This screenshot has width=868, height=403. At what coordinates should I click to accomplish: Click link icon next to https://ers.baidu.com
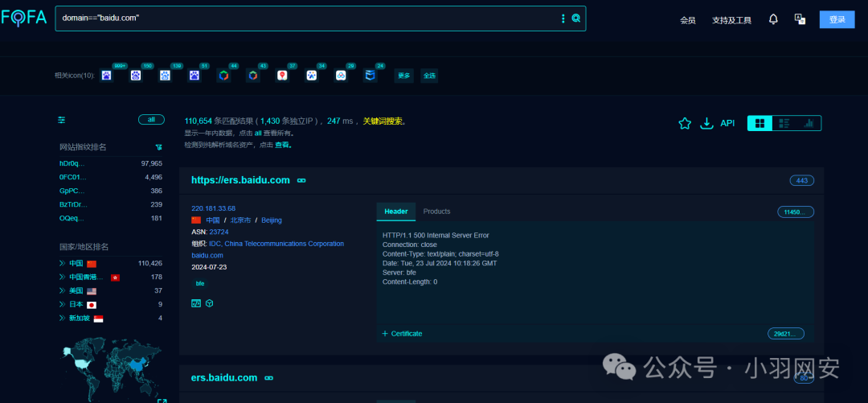pyautogui.click(x=301, y=181)
